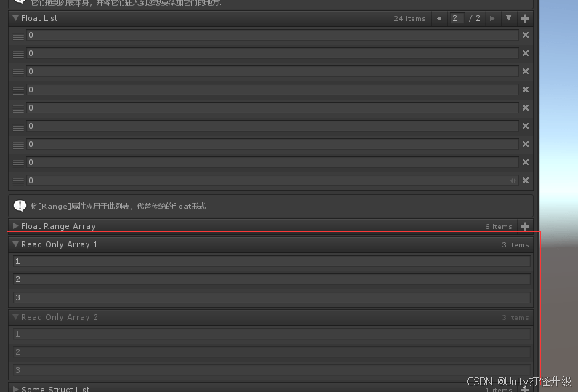Click the info icon beside the [Range] message
The width and height of the screenshot is (578, 392).
point(20,206)
